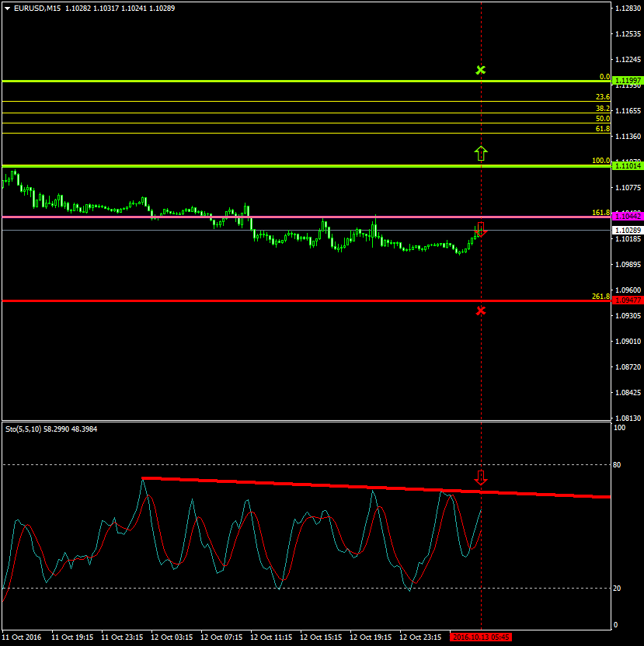Select the red price tag 1.09477
The height and width of the screenshot is (646, 644).
(627, 300)
